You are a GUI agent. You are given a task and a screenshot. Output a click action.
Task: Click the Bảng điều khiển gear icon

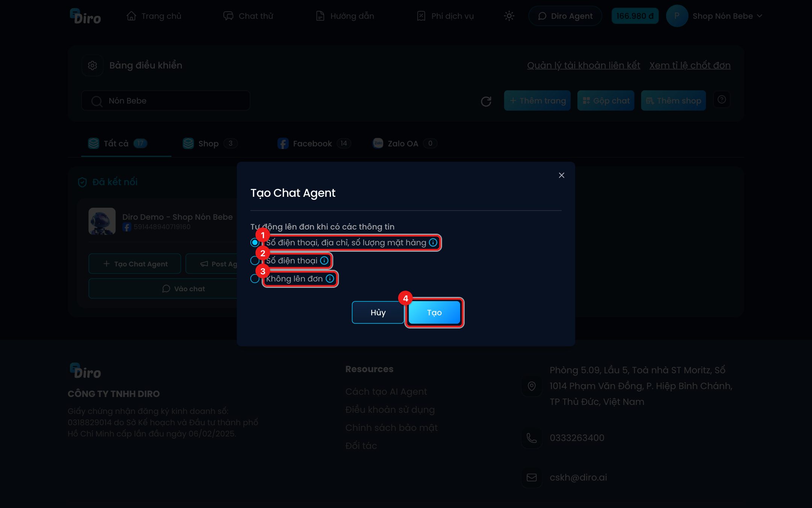tap(92, 65)
